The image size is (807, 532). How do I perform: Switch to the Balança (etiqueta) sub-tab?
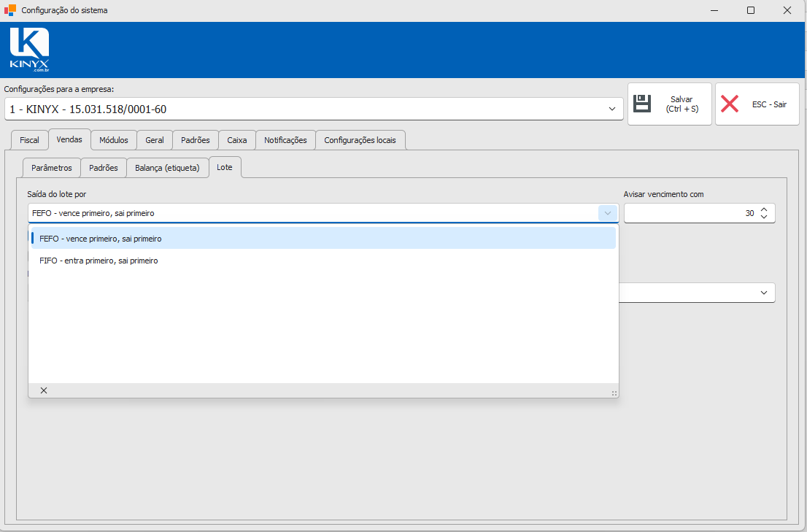point(167,168)
